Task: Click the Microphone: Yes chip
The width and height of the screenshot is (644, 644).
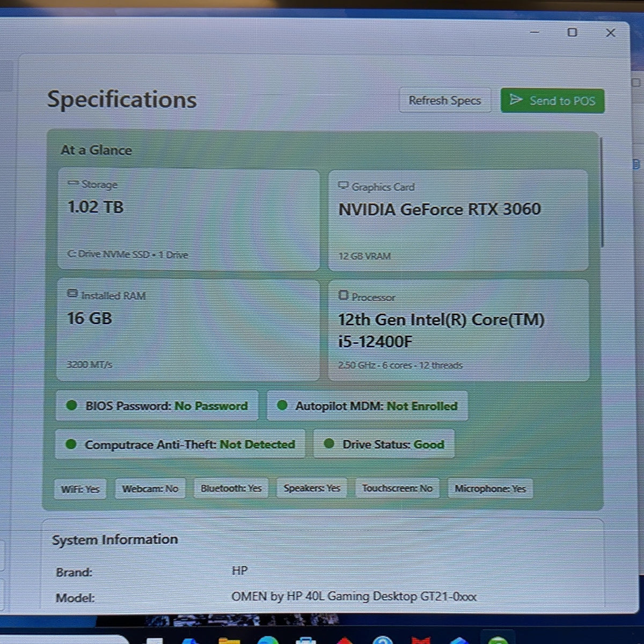Action: coord(490,488)
